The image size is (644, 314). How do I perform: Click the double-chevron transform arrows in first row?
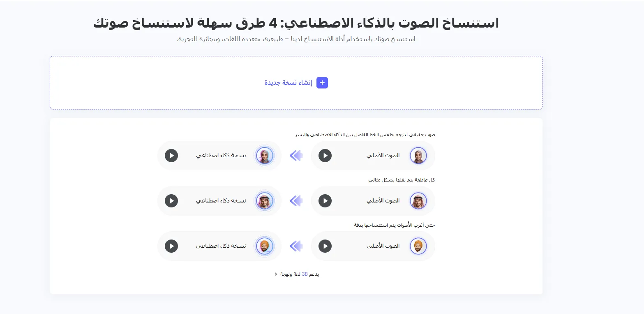click(x=295, y=156)
